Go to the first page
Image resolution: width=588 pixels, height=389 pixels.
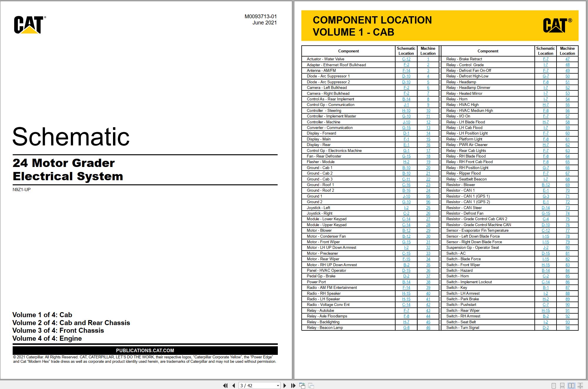[225, 385]
